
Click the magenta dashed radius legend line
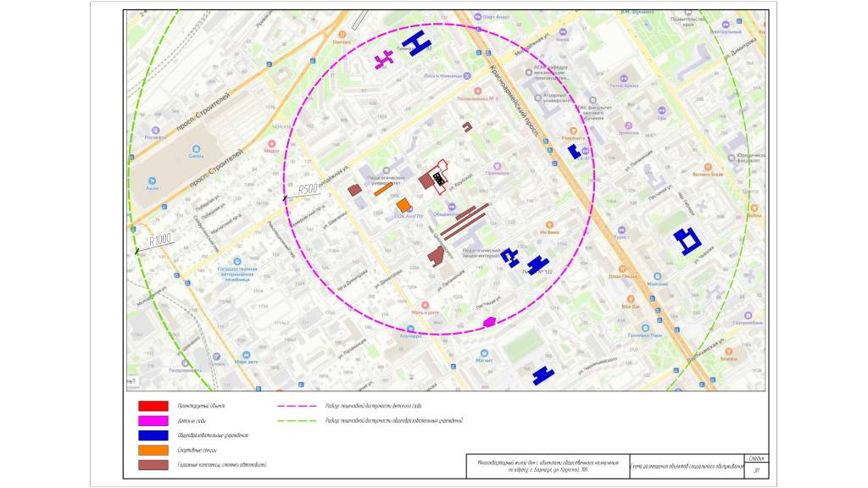(x=298, y=406)
